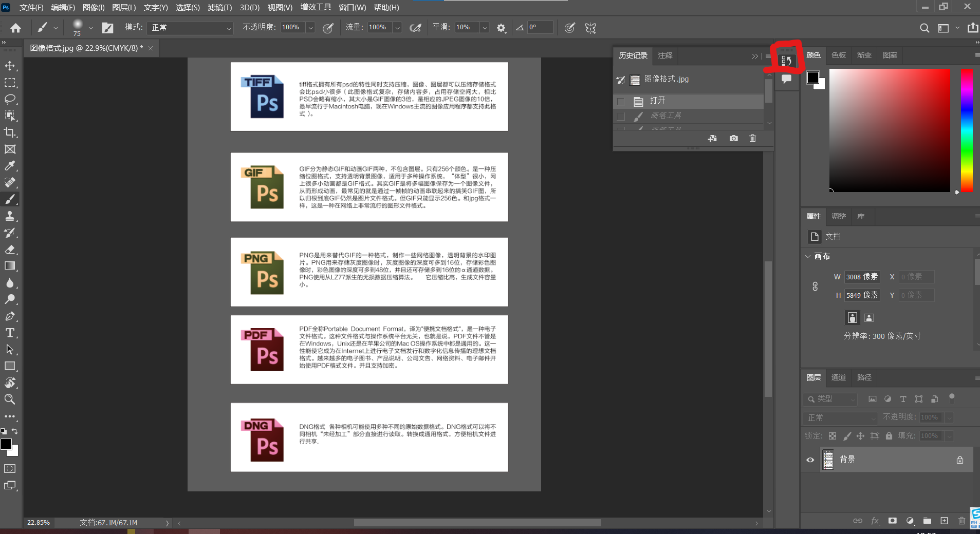980x534 pixels.
Task: Click the brush angle input field
Action: [540, 28]
